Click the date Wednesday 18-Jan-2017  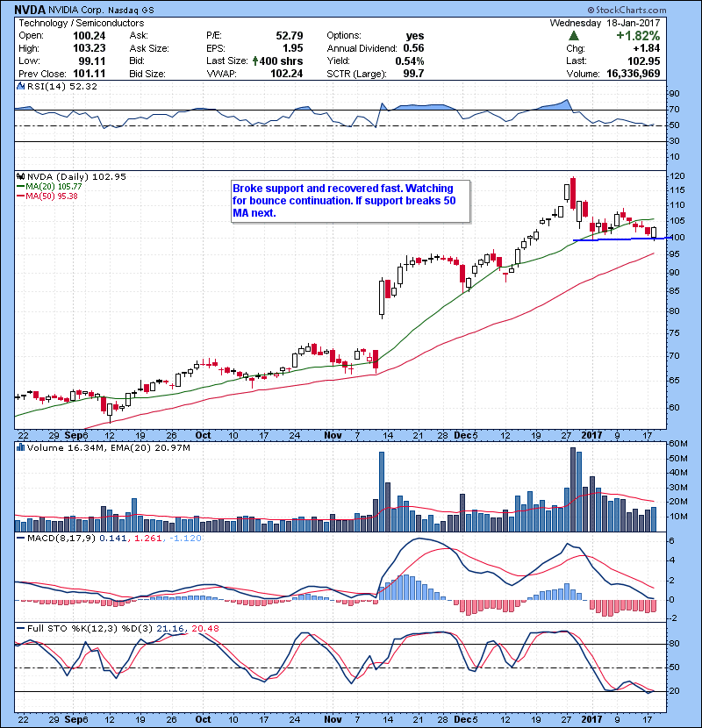click(x=605, y=23)
